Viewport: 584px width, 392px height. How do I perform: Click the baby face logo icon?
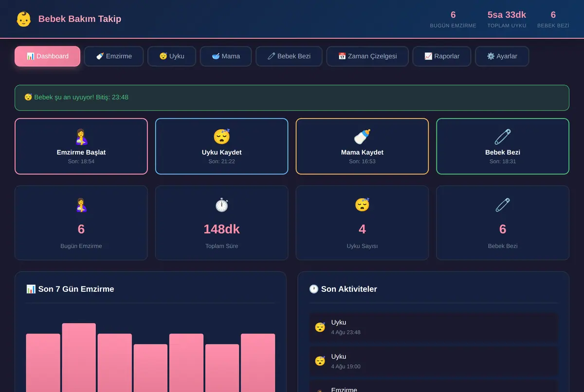[23, 19]
